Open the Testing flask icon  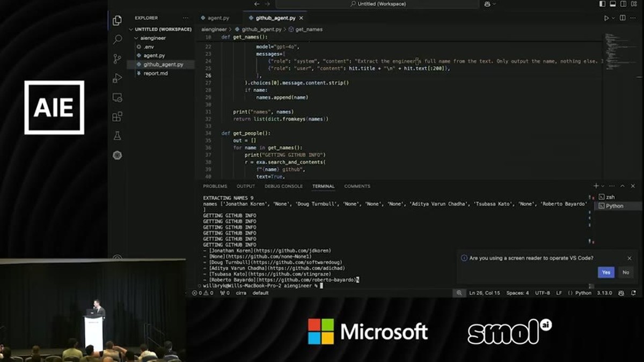[x=117, y=136]
